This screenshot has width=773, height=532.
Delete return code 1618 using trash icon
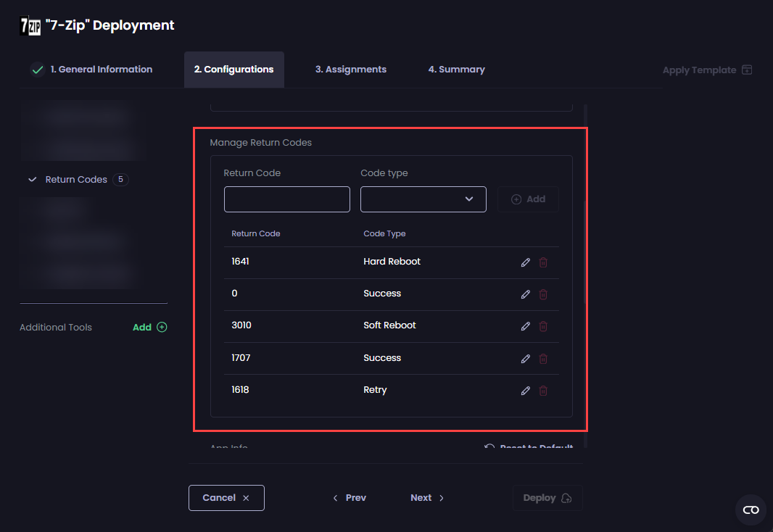coord(543,391)
